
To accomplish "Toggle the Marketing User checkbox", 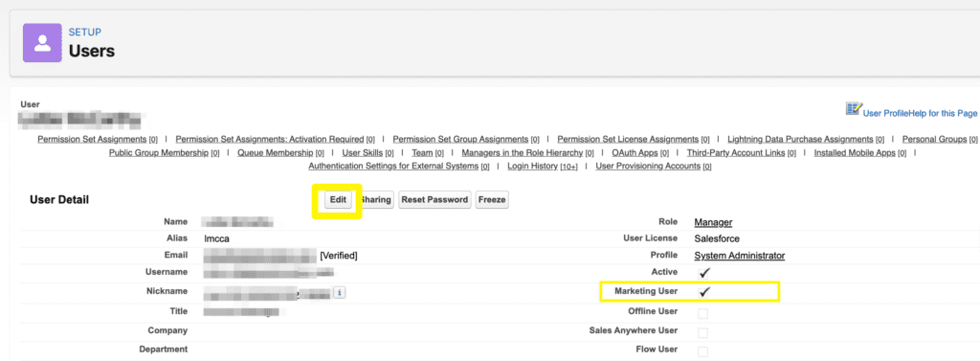I will click(x=704, y=291).
